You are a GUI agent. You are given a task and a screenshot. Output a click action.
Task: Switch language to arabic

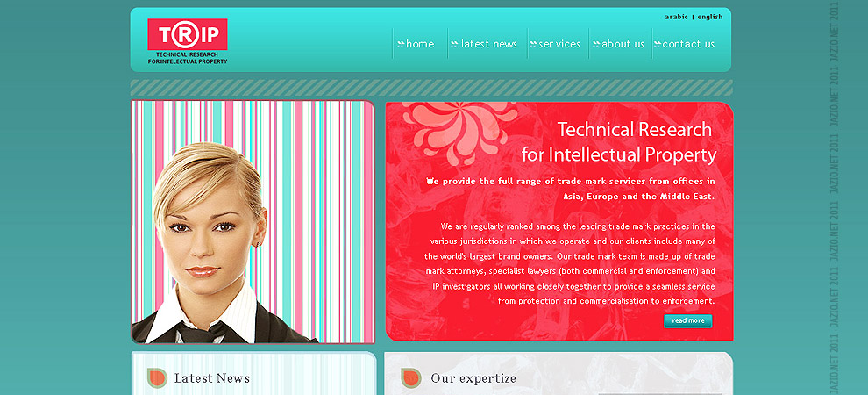pyautogui.click(x=676, y=17)
